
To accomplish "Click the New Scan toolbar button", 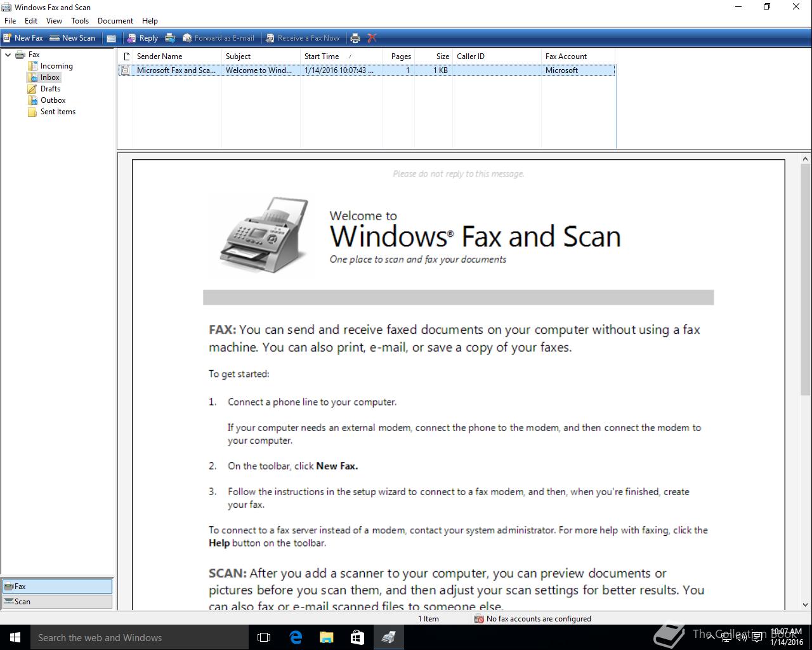I will click(x=72, y=38).
